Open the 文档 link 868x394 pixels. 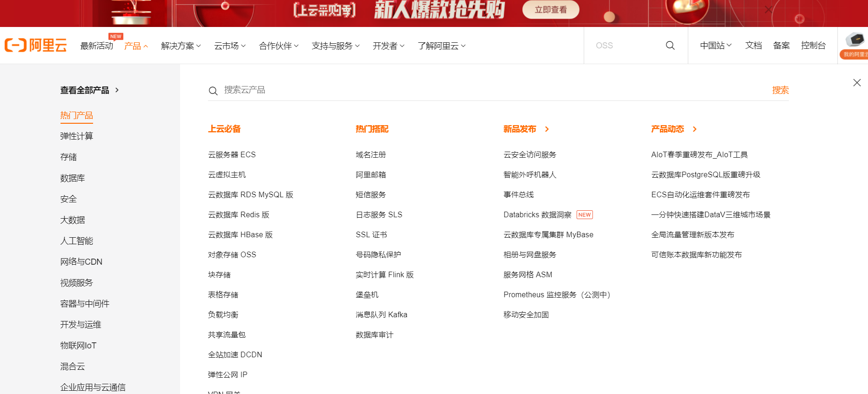(x=754, y=45)
